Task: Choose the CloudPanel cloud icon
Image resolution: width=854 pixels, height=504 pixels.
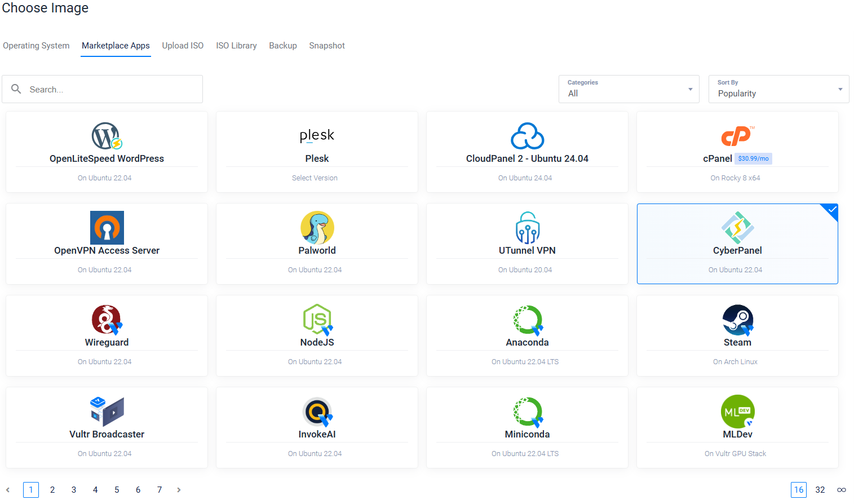Action: pyautogui.click(x=527, y=136)
